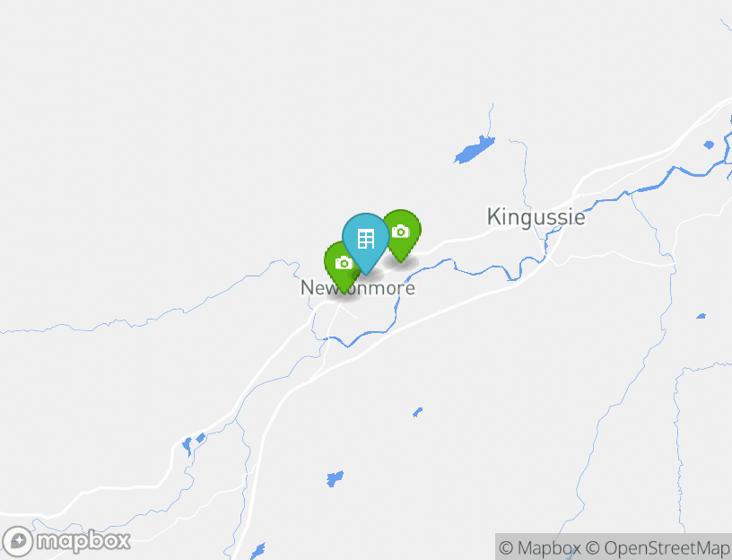Click the tiny pond at far right edge
732x560 pixels.
(701, 316)
